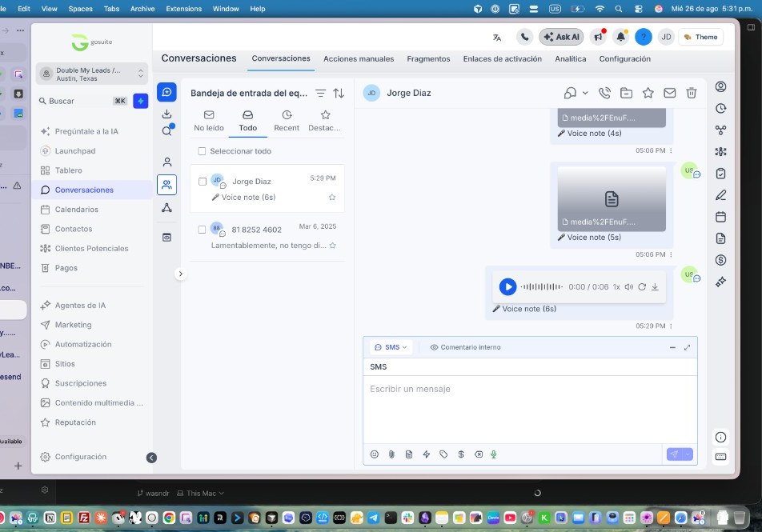Open Contactos in sidebar
The width and height of the screenshot is (762, 532).
coord(74,229)
